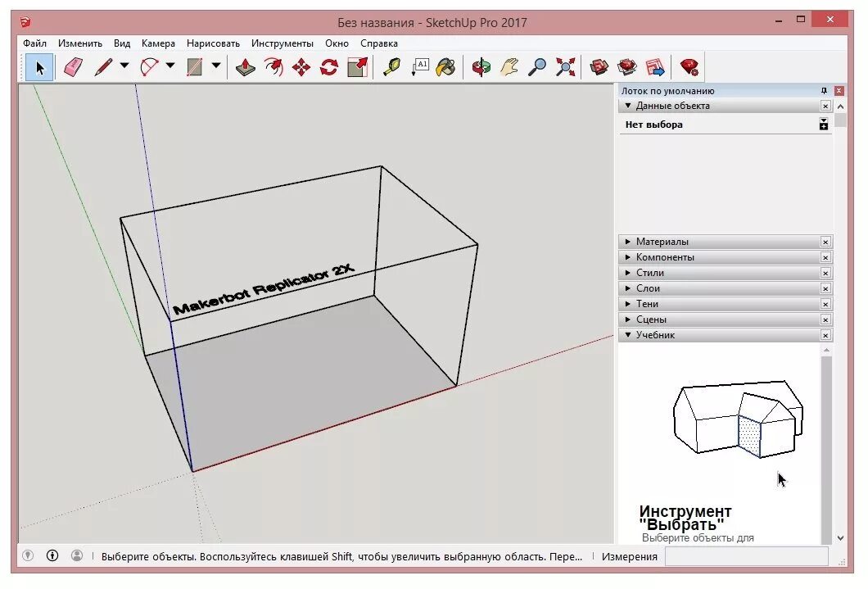Click the house illustration in Учебник
The height and width of the screenshot is (589, 868).
[x=738, y=419]
